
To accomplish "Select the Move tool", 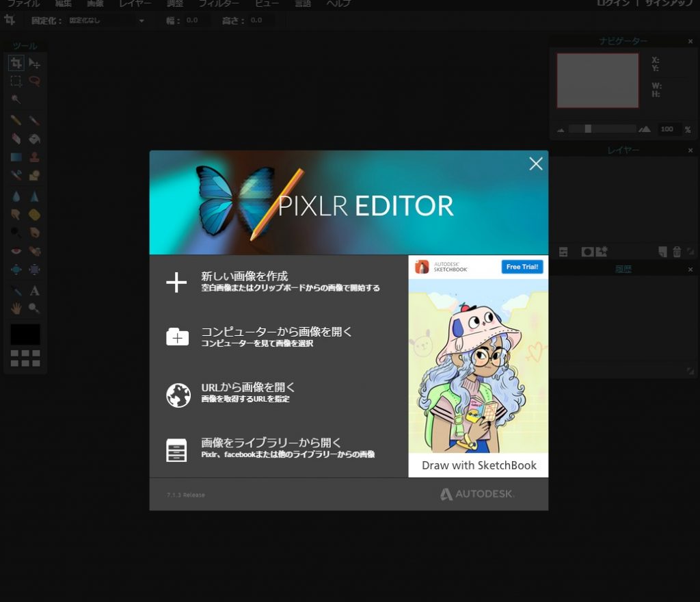I will tap(34, 64).
